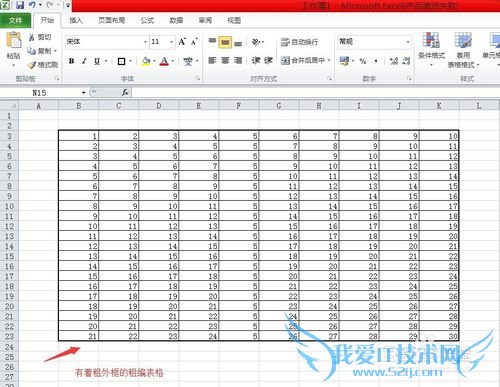Click the Accounting Number Format icon
500x387 pixels.
(x=344, y=61)
